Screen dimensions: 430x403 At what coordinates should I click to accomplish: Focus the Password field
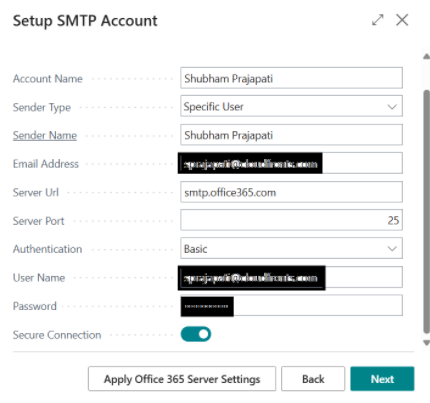click(x=291, y=305)
